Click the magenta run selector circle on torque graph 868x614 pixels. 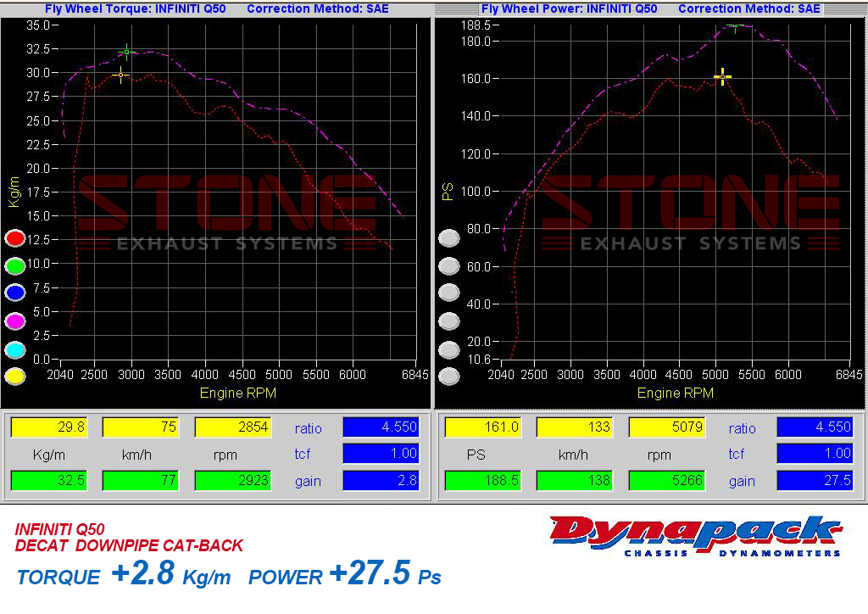coord(15,321)
